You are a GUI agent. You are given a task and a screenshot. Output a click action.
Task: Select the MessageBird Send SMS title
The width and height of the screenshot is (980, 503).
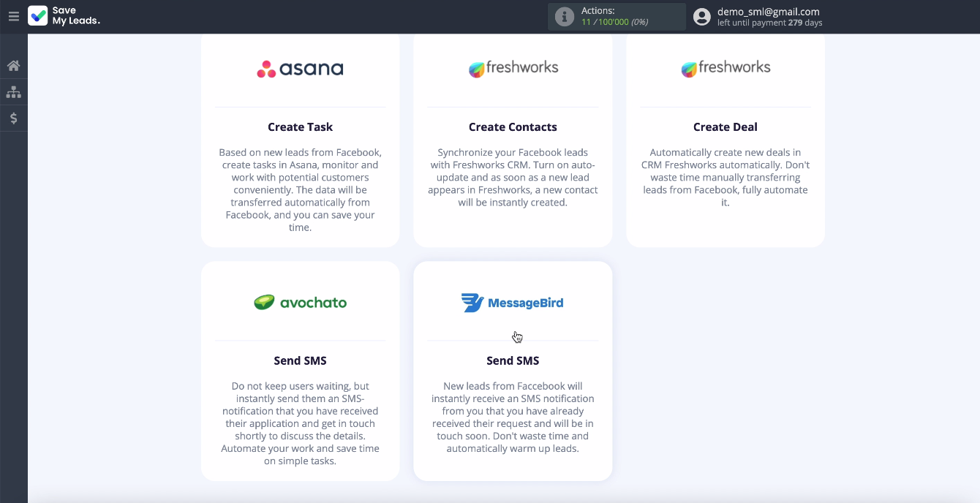[x=513, y=360]
